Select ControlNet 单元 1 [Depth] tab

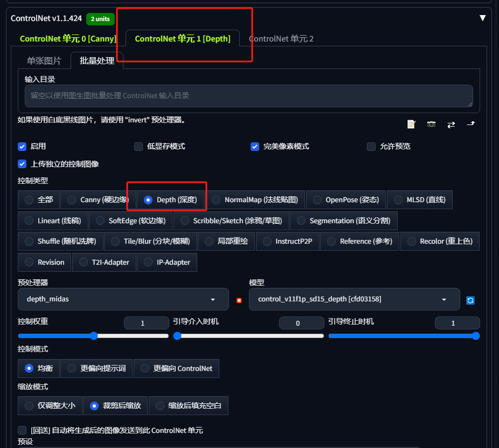tap(183, 39)
